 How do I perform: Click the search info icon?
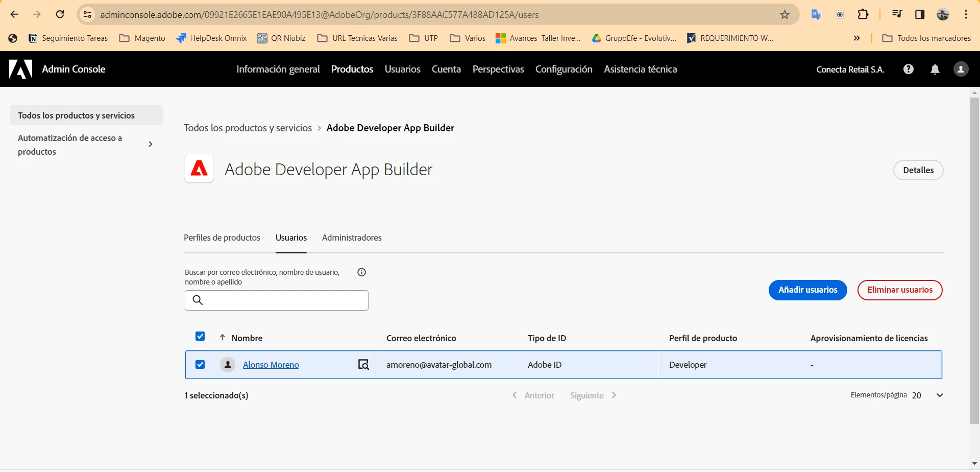pyautogui.click(x=362, y=272)
